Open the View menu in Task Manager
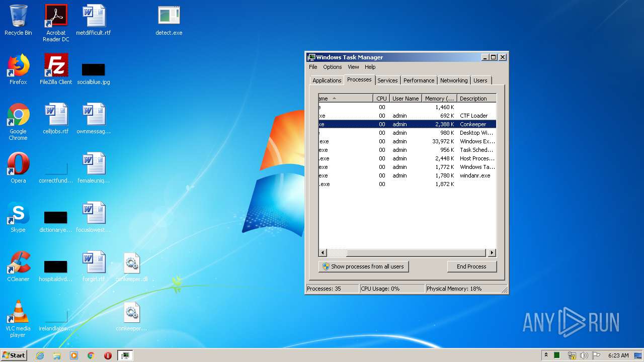644x362 pixels. [x=353, y=67]
